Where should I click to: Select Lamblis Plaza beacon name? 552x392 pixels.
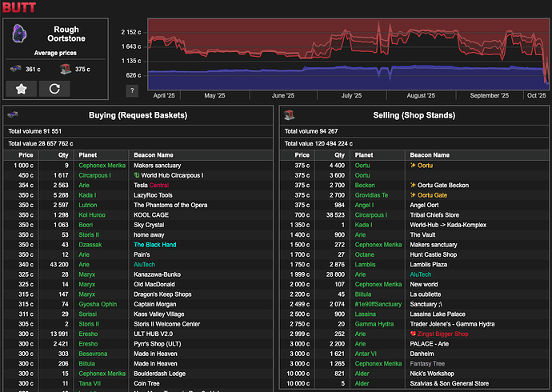(429, 264)
